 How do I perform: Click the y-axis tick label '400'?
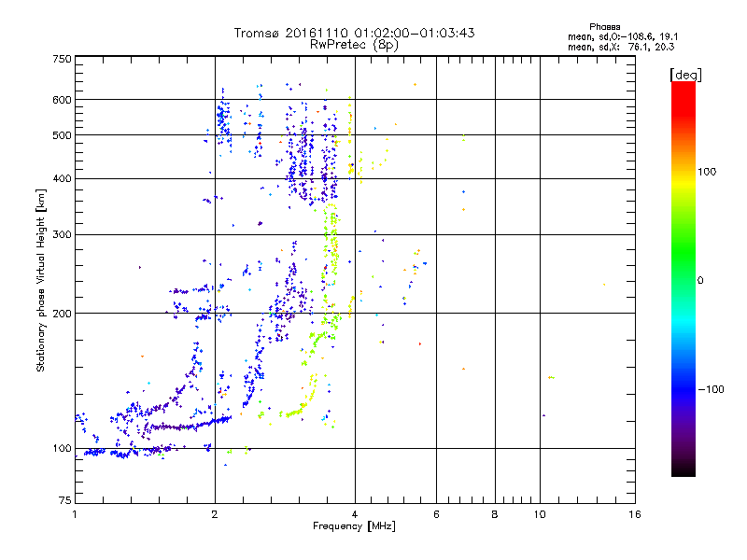click(62, 178)
